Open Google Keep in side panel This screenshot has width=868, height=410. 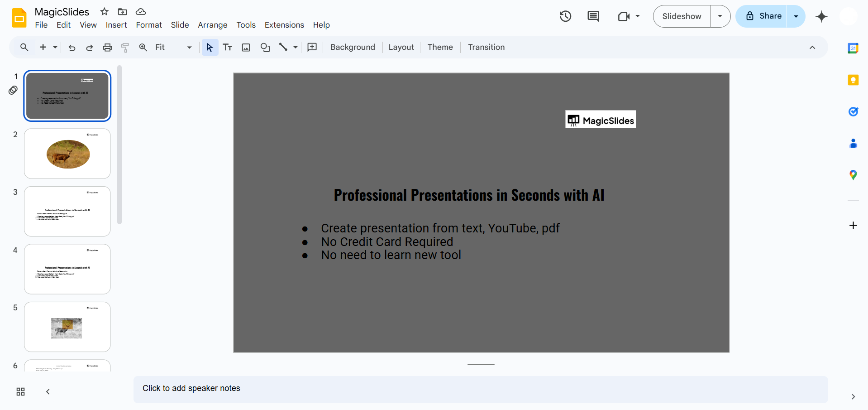[x=853, y=80]
